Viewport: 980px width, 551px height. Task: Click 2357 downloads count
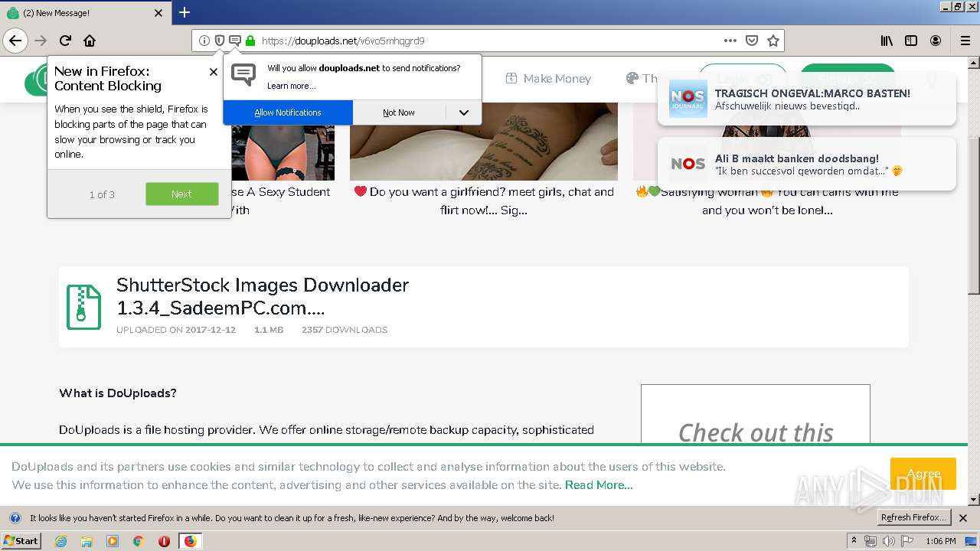pyautogui.click(x=345, y=330)
